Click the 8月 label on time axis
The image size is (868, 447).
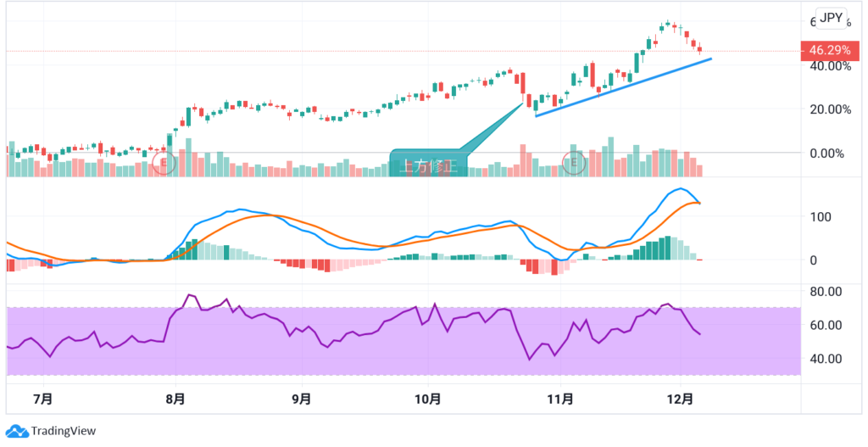(175, 399)
